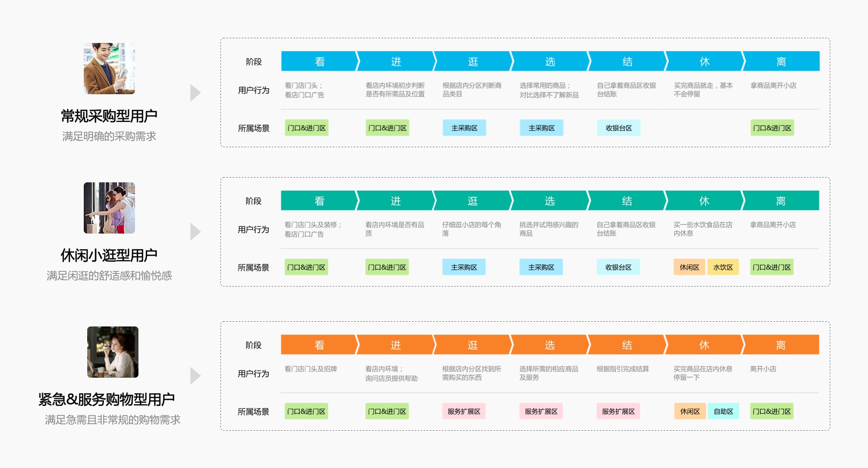The width and height of the screenshot is (868, 468).
Task: Click the 紧急&服务购物型用户 persona photo
Action: 113,352
